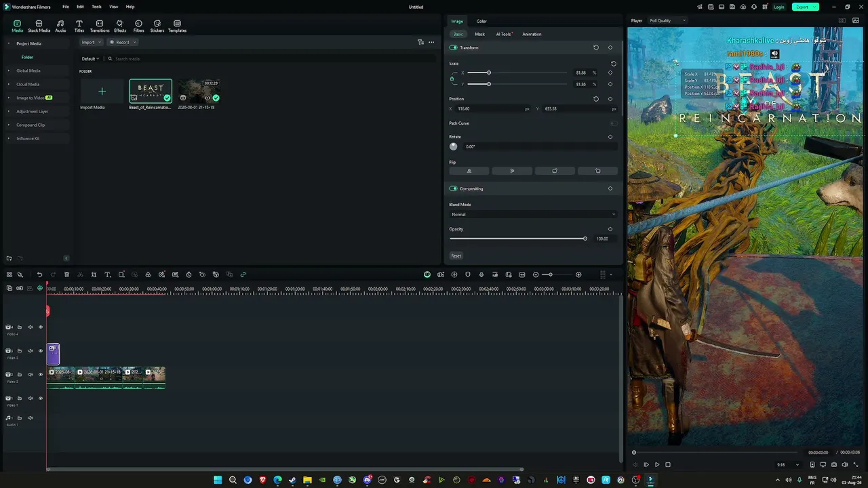Hide the Video 3 track
Viewport: 868px width, 488px height.
pos(40,351)
